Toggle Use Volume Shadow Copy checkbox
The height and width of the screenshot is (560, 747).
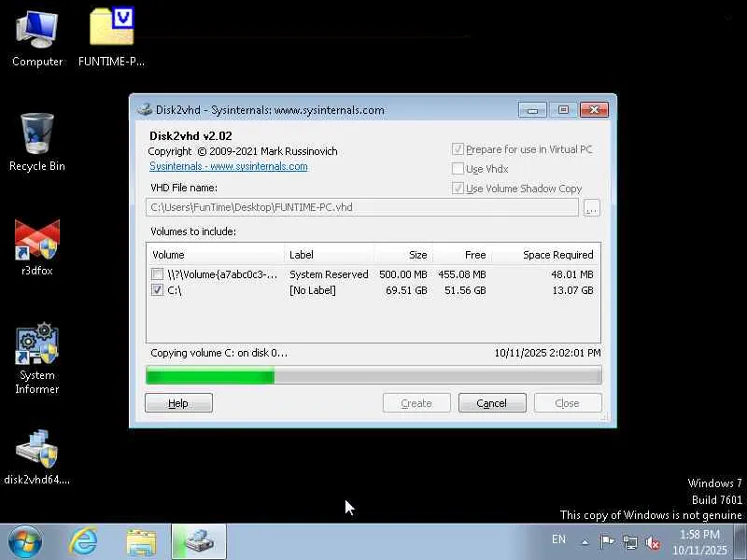458,189
